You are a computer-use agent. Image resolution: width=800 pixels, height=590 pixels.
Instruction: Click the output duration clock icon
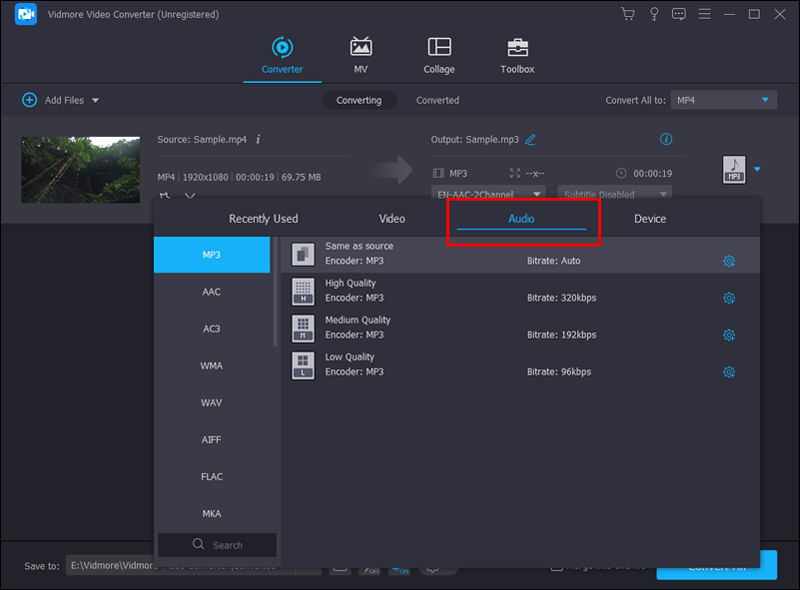click(x=621, y=173)
